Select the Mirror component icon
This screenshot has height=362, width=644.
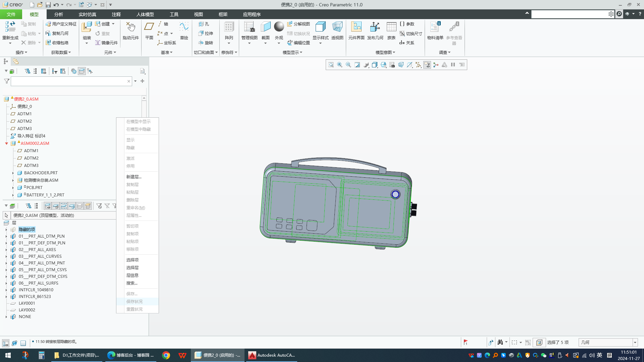[97, 43]
